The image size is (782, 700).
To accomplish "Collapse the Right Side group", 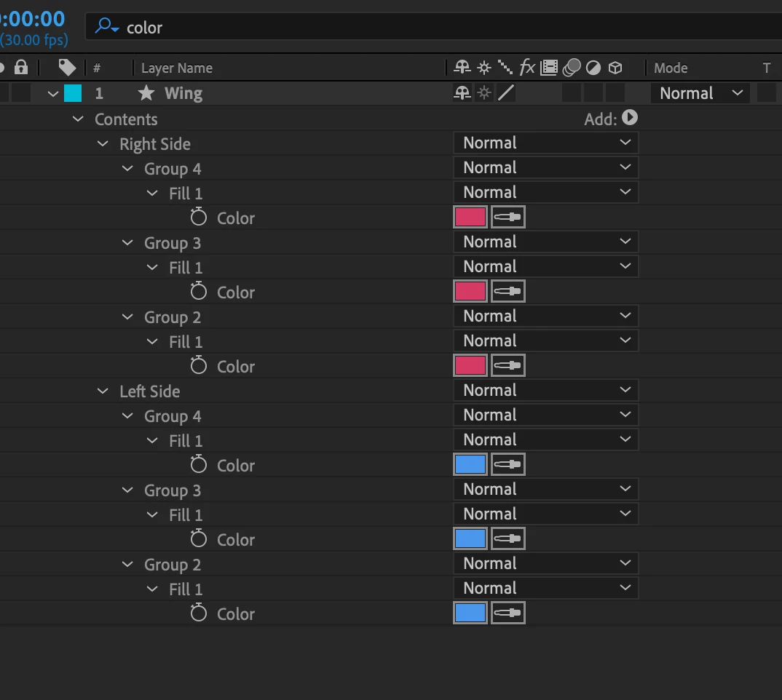I will (103, 143).
